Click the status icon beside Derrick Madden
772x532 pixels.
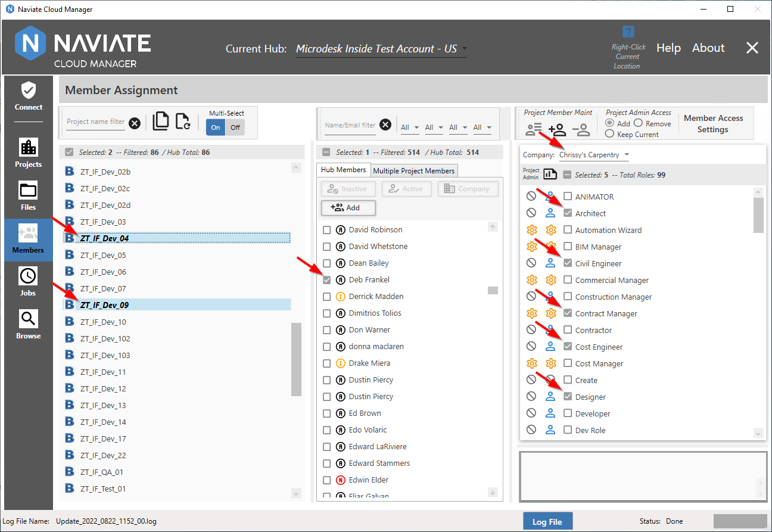[x=341, y=296]
